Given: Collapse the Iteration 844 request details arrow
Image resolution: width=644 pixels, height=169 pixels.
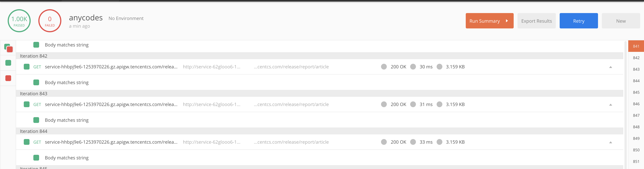Looking at the screenshot, I should pyautogui.click(x=610, y=142).
